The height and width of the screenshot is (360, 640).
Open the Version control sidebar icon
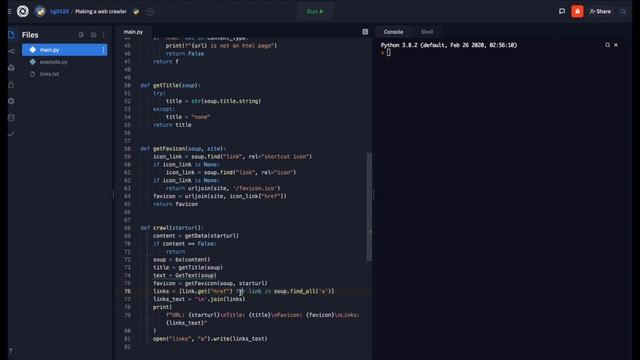click(11, 51)
